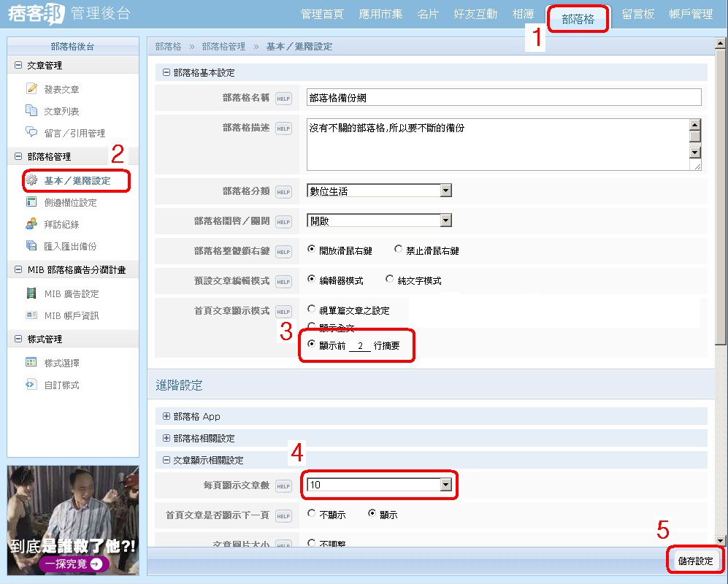Click the 部落格名稱 text field
728x584 pixels.
pyautogui.click(x=504, y=98)
